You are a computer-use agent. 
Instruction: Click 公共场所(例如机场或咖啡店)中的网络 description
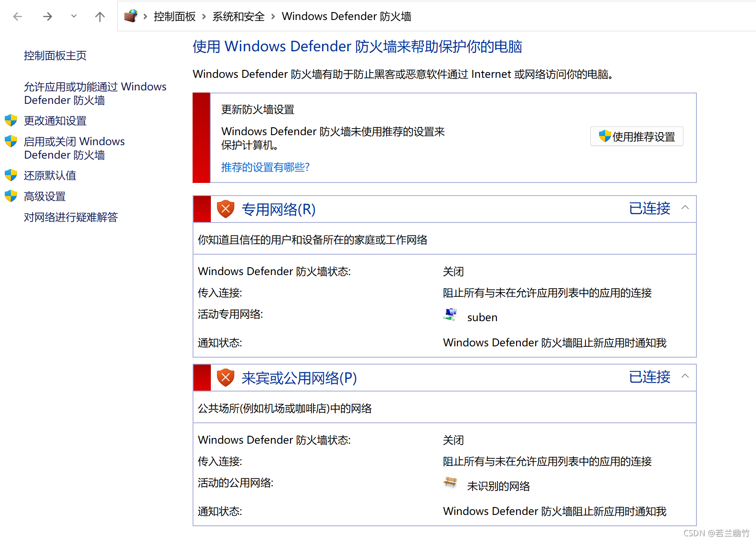[x=285, y=408]
